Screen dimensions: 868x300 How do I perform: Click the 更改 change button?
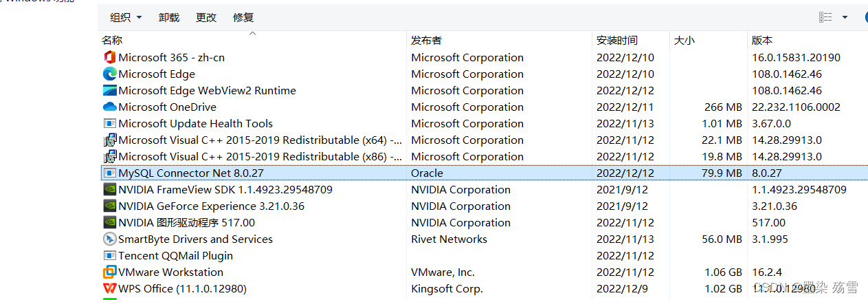206,17
